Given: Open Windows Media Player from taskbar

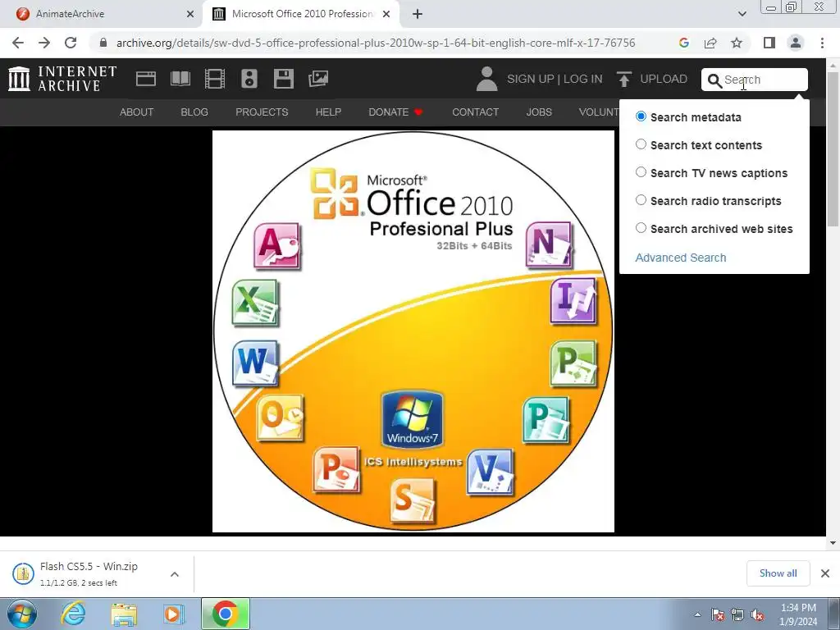Looking at the screenshot, I should click(x=173, y=614).
